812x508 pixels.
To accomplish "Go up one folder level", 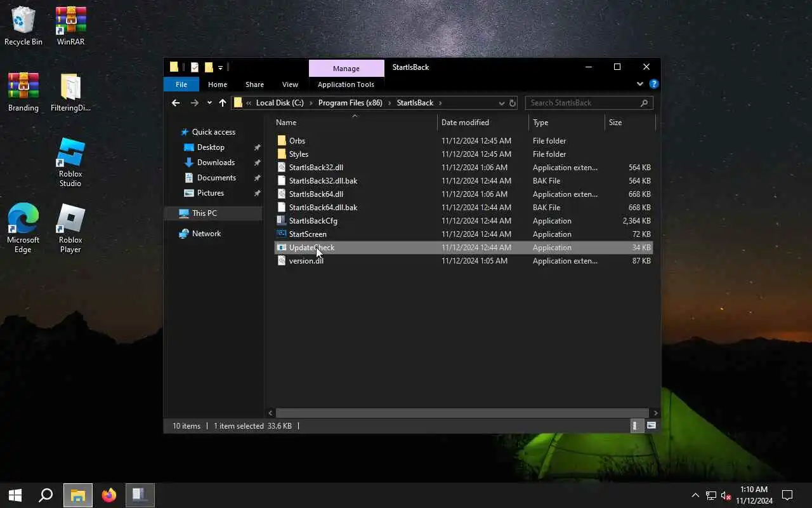I will coord(222,103).
